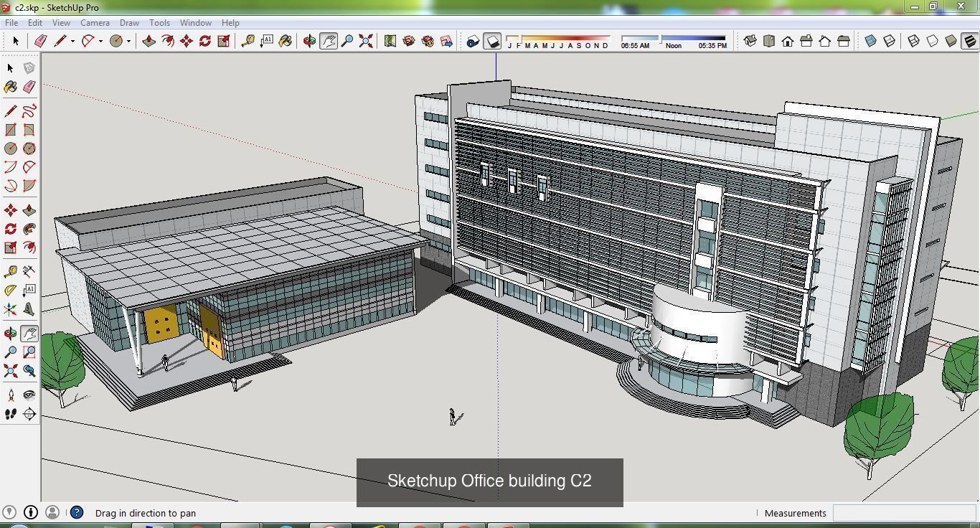Open the Draw menu
The height and width of the screenshot is (528, 980).
[x=129, y=23]
